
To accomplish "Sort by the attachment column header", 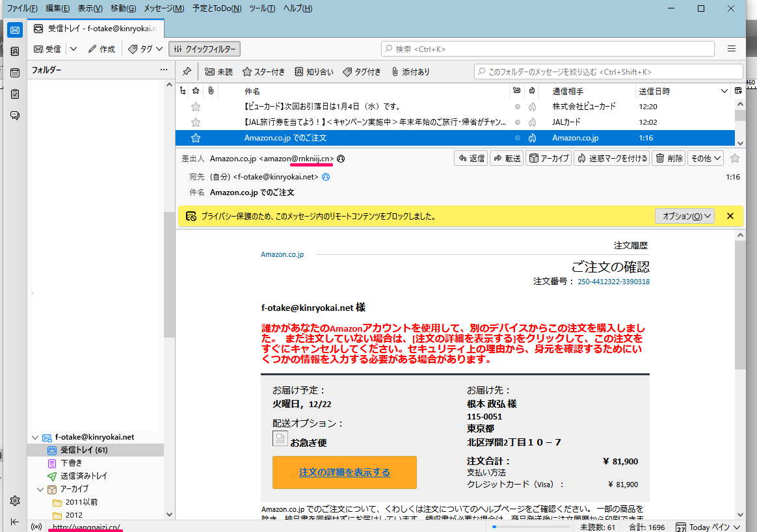I will coord(211,91).
